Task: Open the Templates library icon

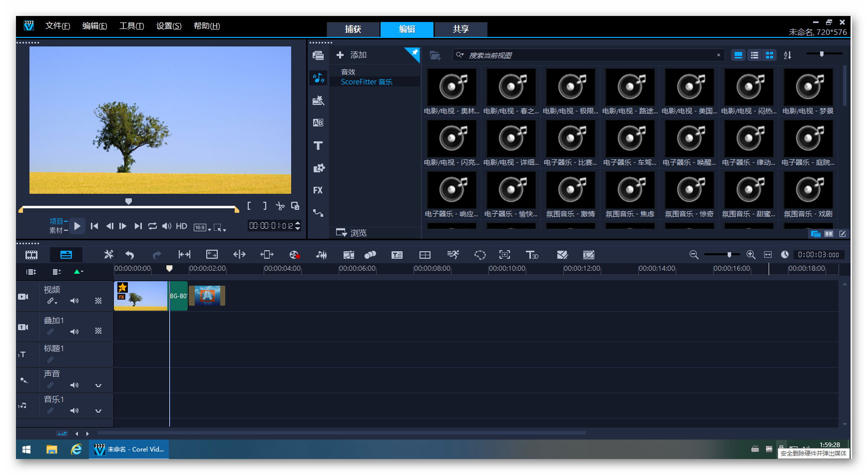Action: pyautogui.click(x=318, y=100)
